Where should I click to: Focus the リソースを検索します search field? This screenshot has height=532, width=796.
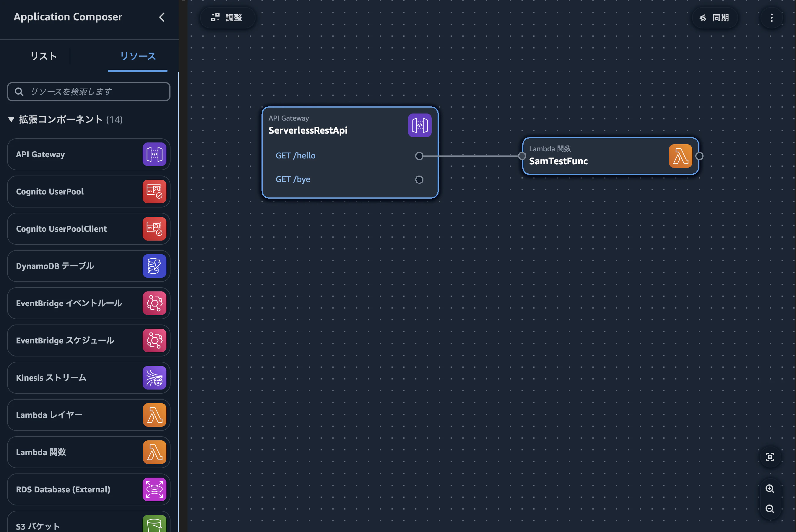(89, 92)
